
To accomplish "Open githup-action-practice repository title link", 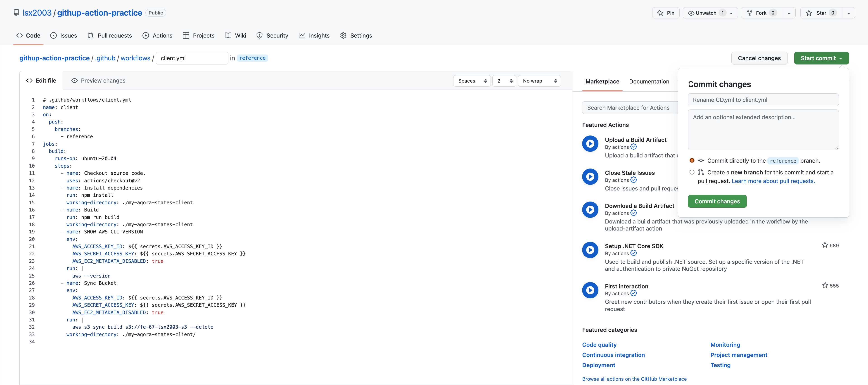I will 100,13.
